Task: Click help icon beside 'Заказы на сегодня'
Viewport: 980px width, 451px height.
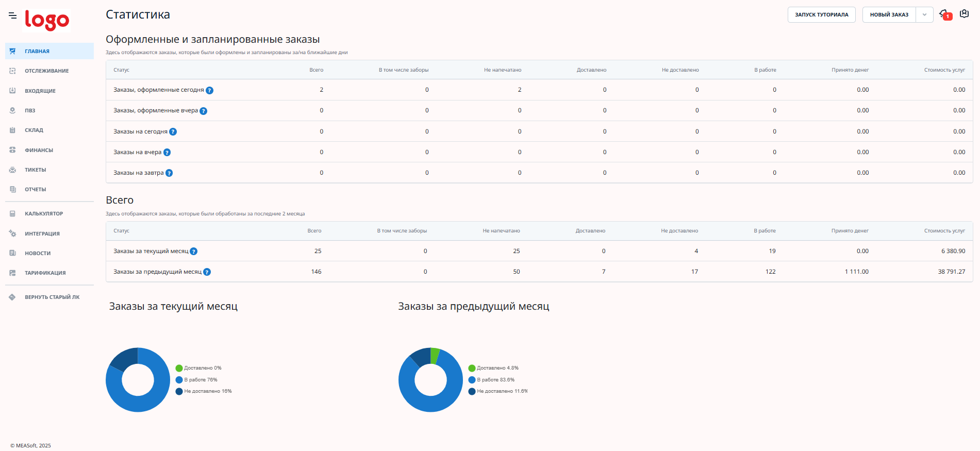Action: pyautogui.click(x=173, y=132)
